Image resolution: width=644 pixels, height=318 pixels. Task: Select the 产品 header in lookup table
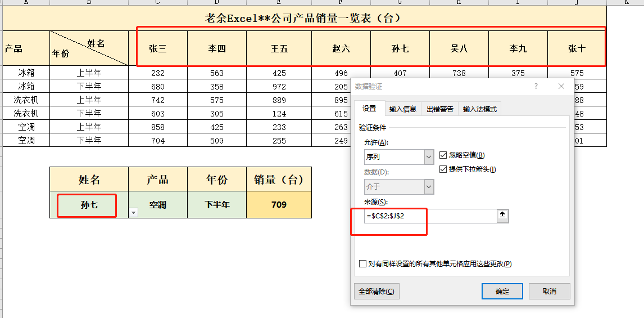coord(158,179)
